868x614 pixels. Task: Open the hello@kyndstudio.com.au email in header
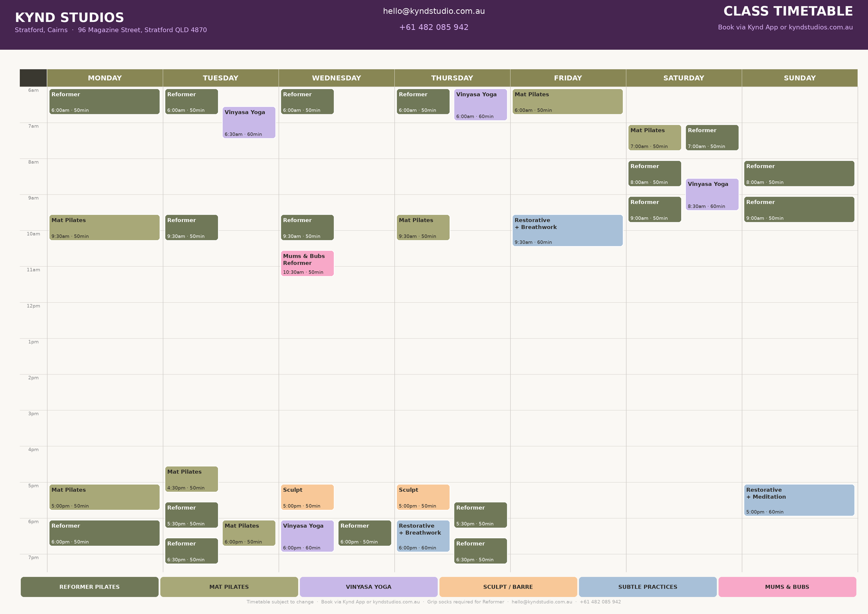[x=434, y=11]
